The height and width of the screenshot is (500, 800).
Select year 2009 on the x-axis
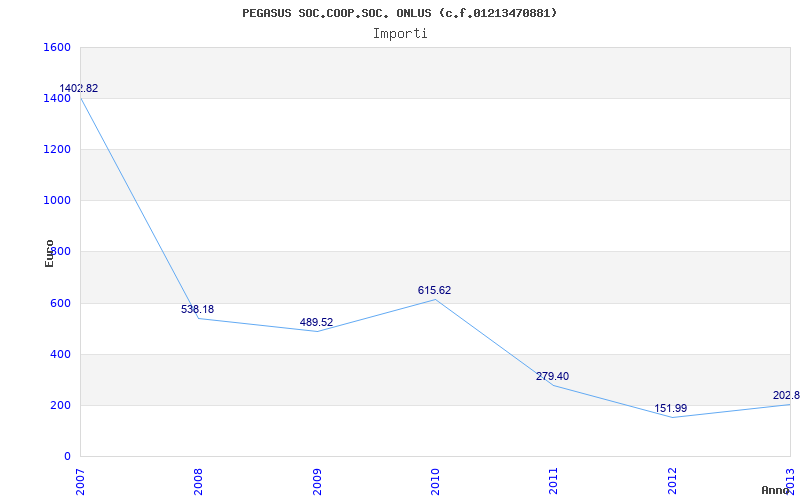coord(317,478)
